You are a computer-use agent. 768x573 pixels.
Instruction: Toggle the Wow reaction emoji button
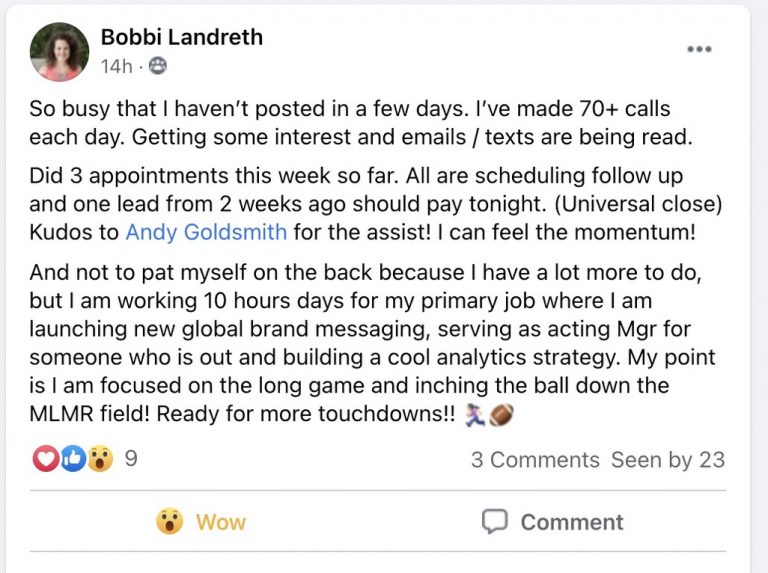click(x=169, y=521)
